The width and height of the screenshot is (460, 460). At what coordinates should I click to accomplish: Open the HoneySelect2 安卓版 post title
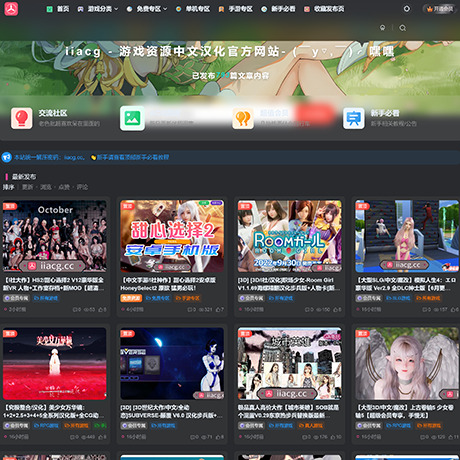point(168,284)
